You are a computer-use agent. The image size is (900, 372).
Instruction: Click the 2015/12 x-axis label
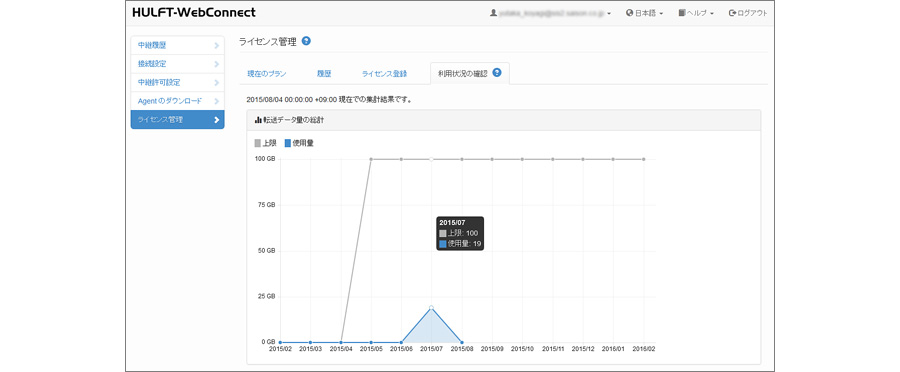point(583,348)
